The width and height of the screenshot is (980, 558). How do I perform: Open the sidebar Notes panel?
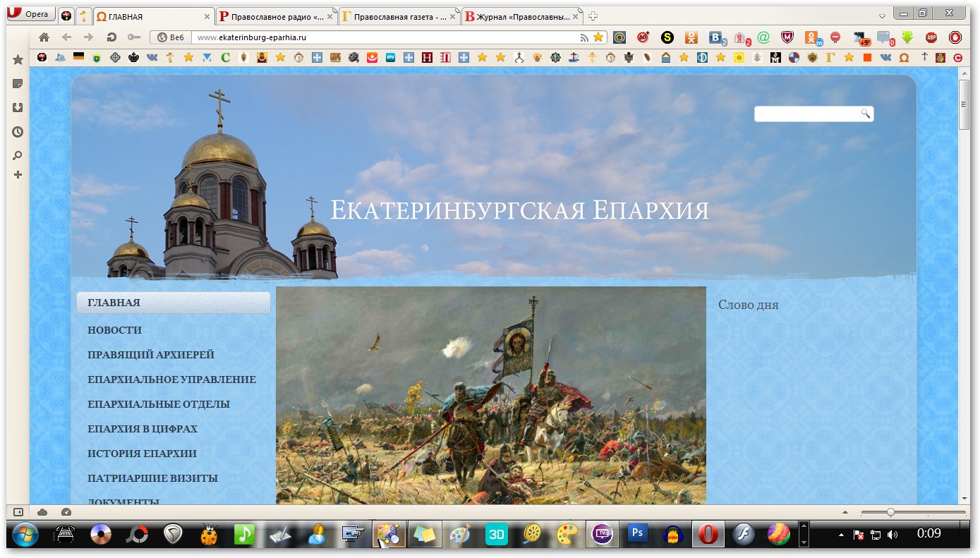tap(18, 84)
